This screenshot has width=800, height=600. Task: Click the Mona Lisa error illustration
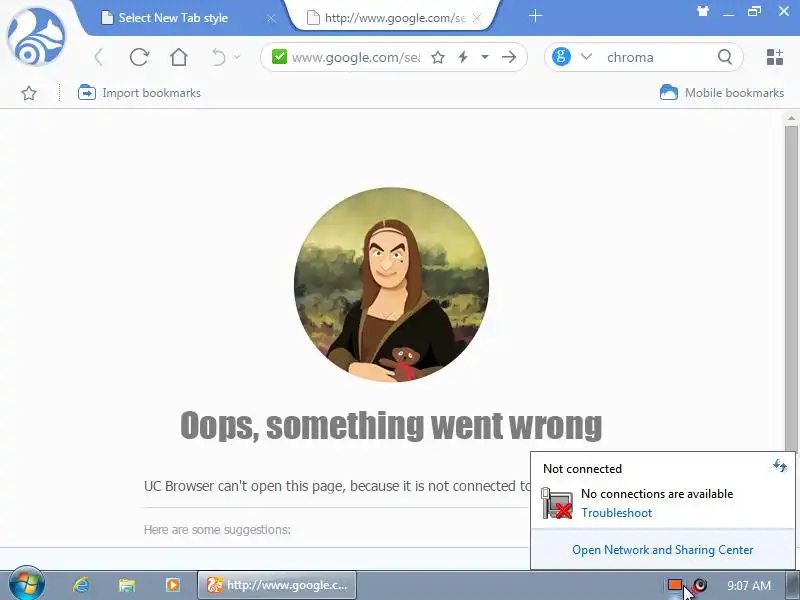pos(391,285)
